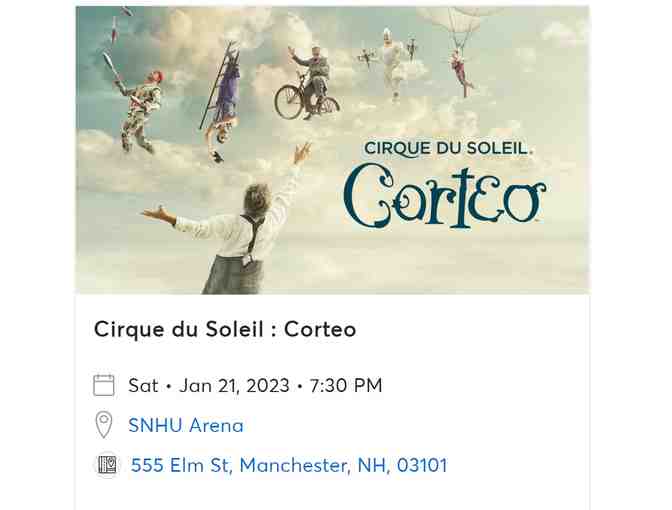Click the stylized Corteo logo in the banner
672x510 pixels.
coord(445,197)
